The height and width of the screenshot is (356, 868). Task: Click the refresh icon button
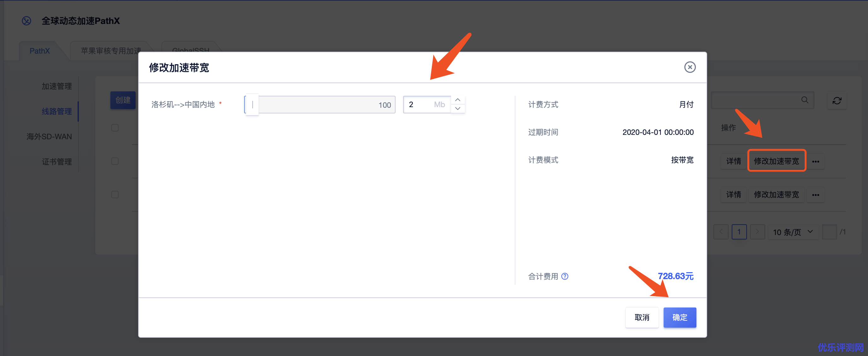pyautogui.click(x=836, y=100)
